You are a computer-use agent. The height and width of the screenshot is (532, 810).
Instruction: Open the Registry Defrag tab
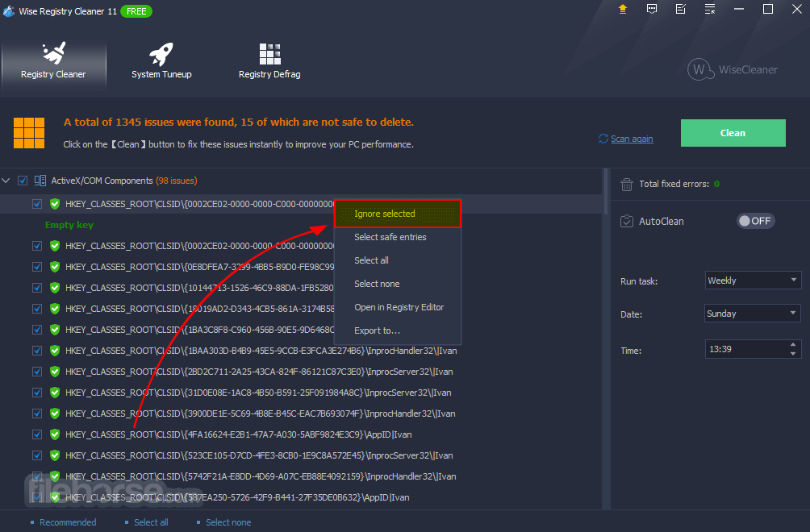tap(269, 63)
